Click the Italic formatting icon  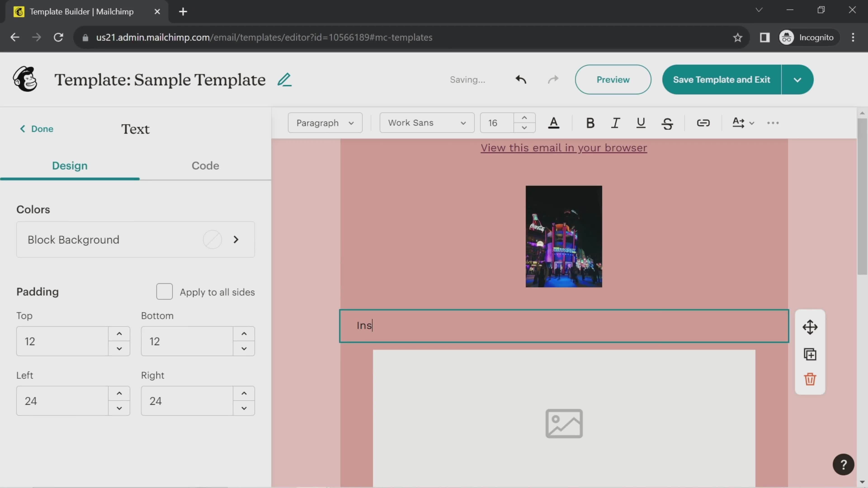coord(615,123)
